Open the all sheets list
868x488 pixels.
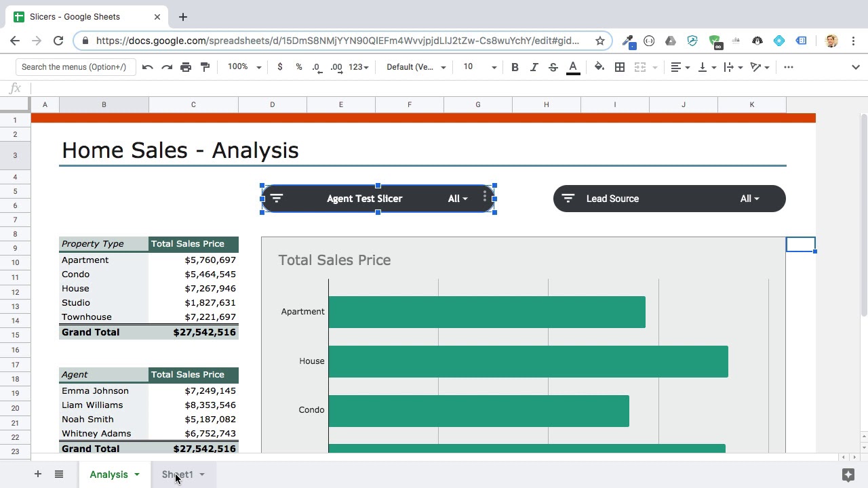pos(59,474)
